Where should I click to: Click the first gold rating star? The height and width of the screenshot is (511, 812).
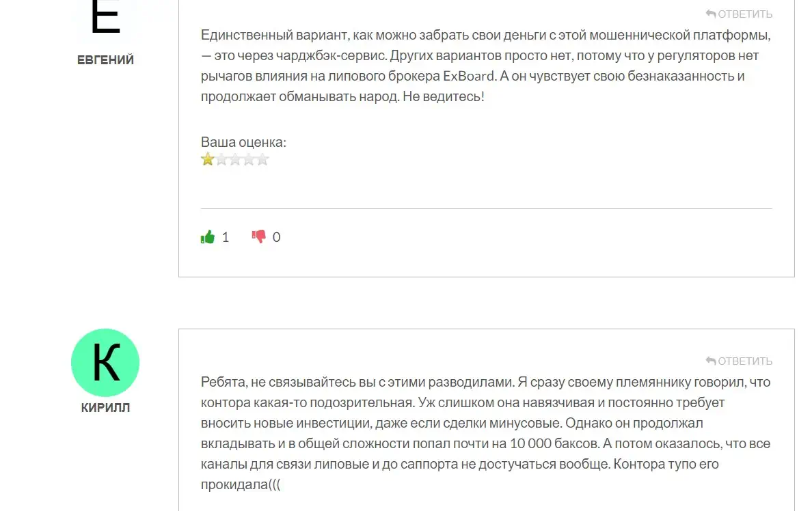point(208,159)
